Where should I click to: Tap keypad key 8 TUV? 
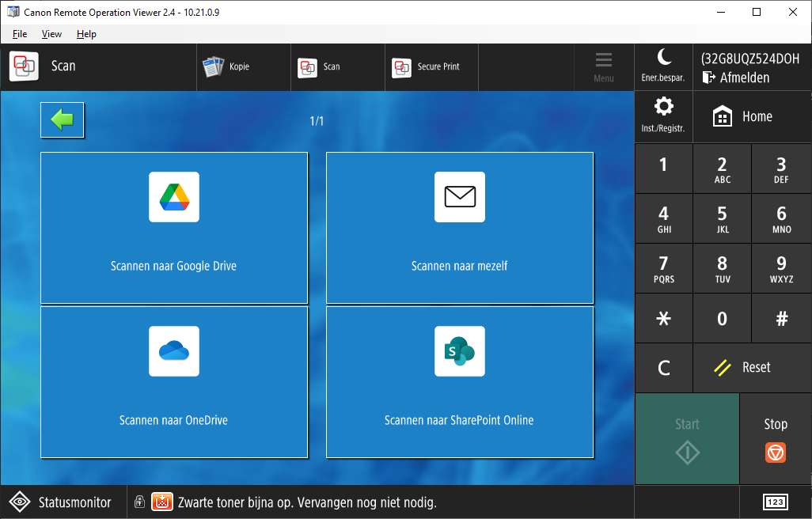tap(723, 268)
